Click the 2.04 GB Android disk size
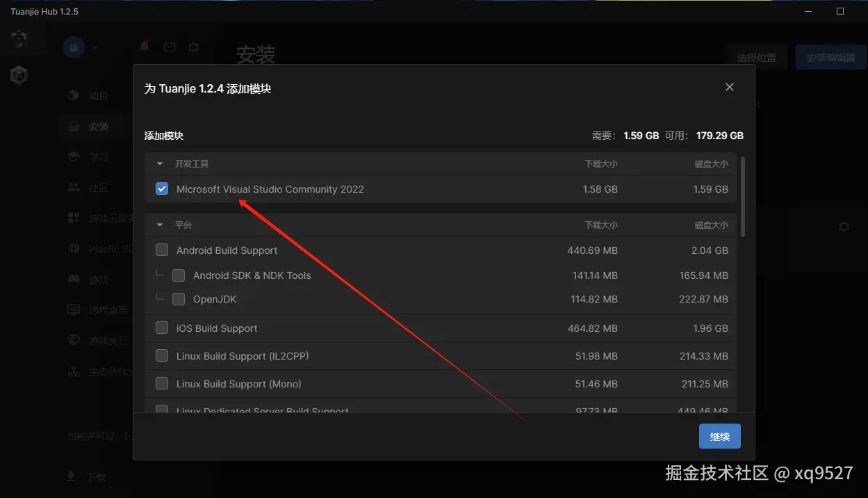 click(x=711, y=250)
